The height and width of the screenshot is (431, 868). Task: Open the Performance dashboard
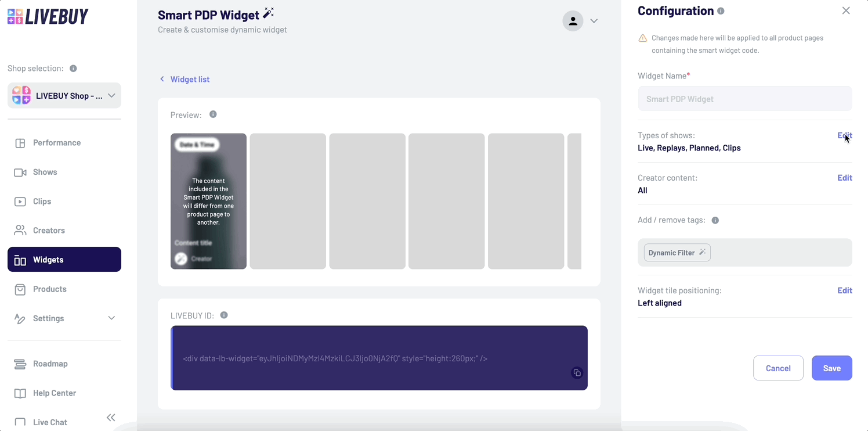tap(56, 142)
